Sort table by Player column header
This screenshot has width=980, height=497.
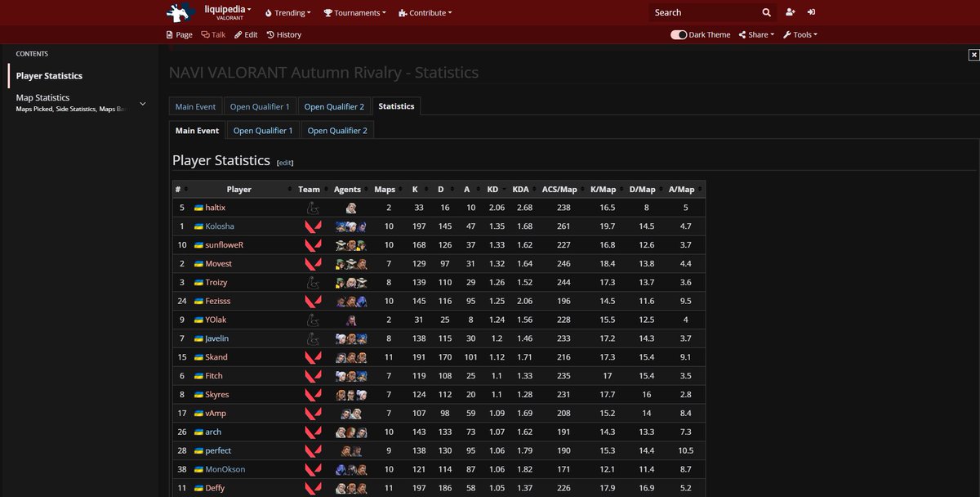pyautogui.click(x=239, y=189)
